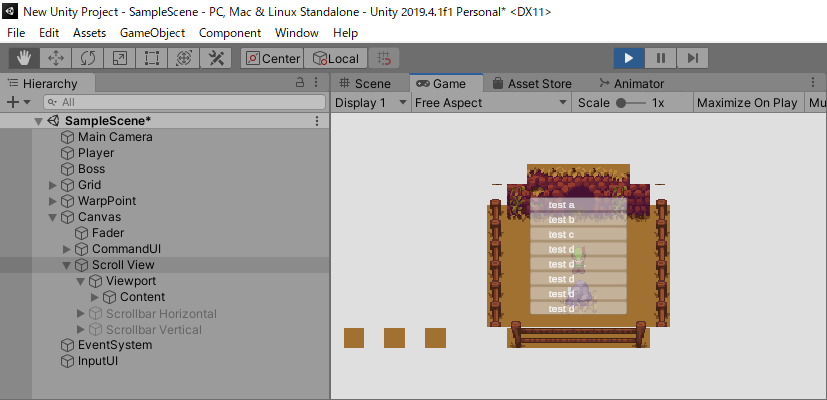Expand the Content object

point(94,297)
